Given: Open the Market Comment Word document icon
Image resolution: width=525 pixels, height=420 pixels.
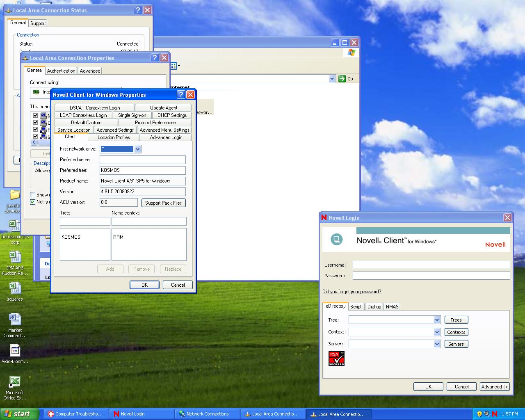Looking at the screenshot, I should (x=15, y=319).
